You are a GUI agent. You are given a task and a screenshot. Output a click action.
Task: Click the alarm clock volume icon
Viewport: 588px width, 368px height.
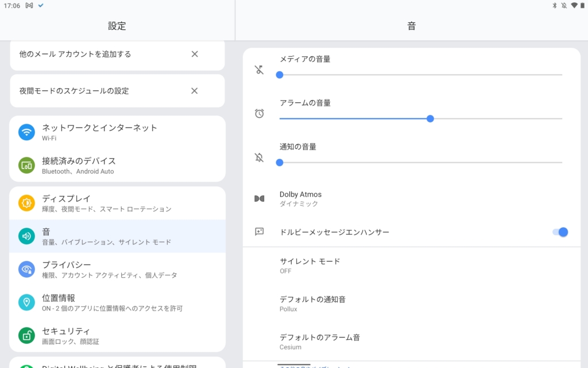coord(260,114)
